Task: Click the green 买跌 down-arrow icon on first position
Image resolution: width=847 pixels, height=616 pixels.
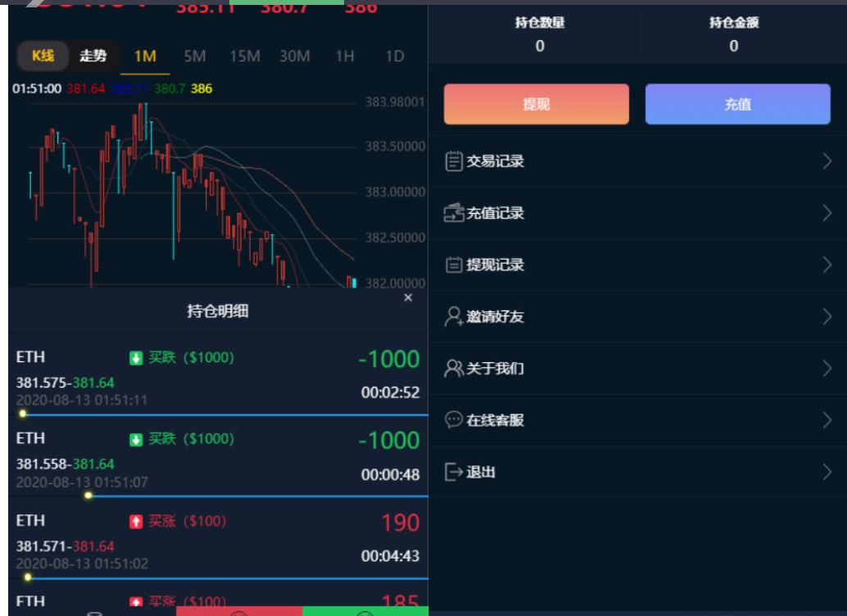Action: point(136,358)
